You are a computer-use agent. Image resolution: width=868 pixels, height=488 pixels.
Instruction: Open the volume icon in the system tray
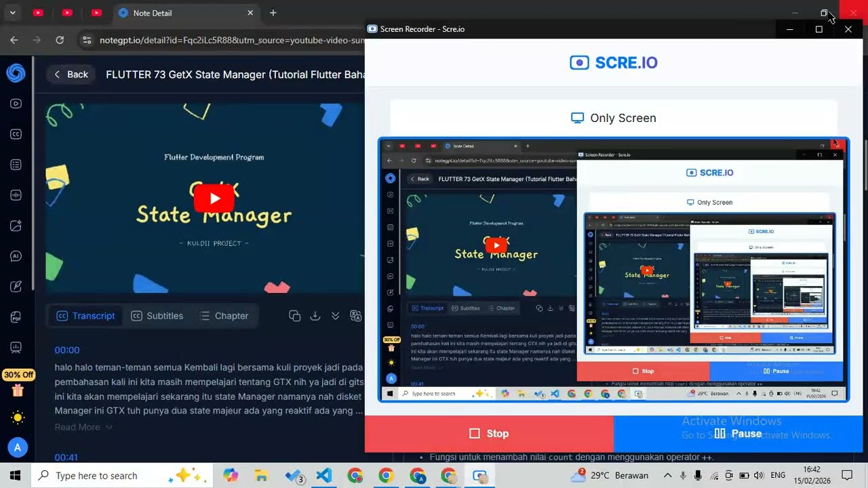[758, 475]
